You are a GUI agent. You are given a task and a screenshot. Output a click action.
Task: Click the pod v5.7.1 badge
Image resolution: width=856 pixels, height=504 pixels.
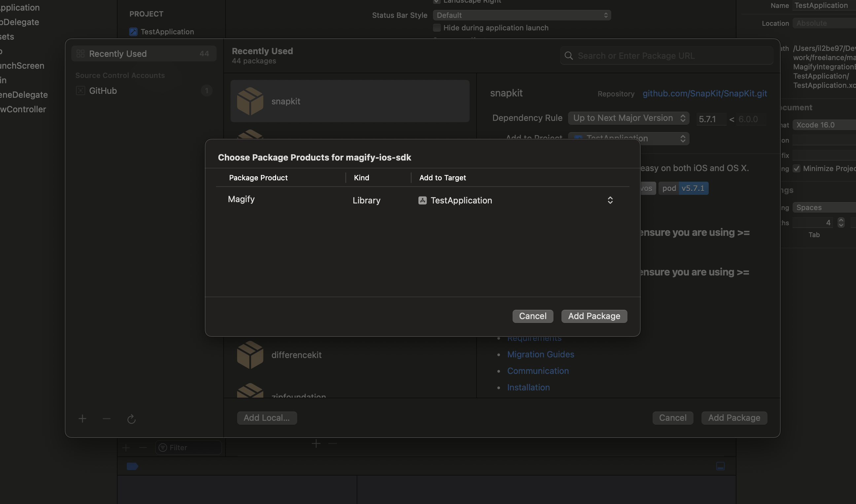(683, 188)
